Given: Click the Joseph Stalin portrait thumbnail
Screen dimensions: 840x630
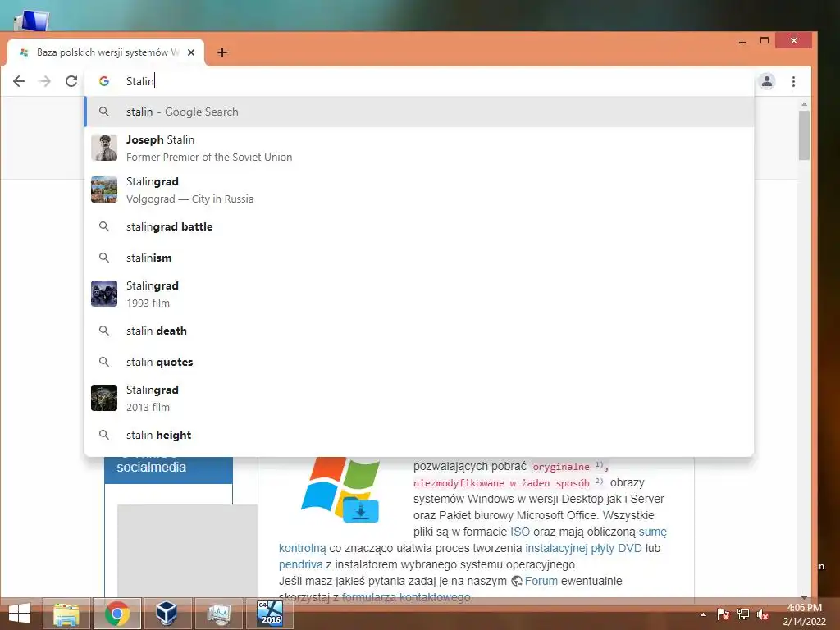Looking at the screenshot, I should click(104, 148).
